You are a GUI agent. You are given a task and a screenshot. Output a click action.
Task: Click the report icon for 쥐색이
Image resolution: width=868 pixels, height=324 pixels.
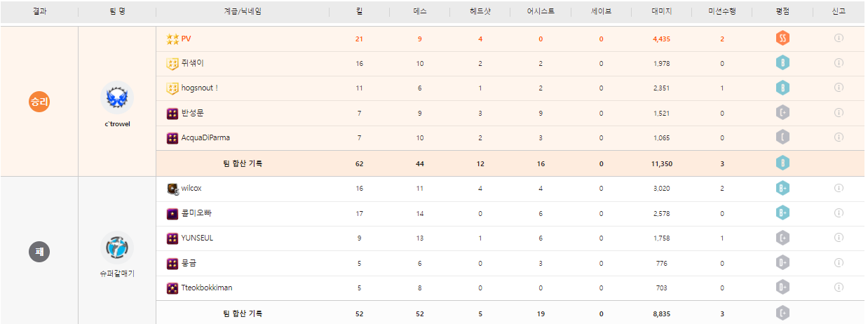pyautogui.click(x=839, y=63)
